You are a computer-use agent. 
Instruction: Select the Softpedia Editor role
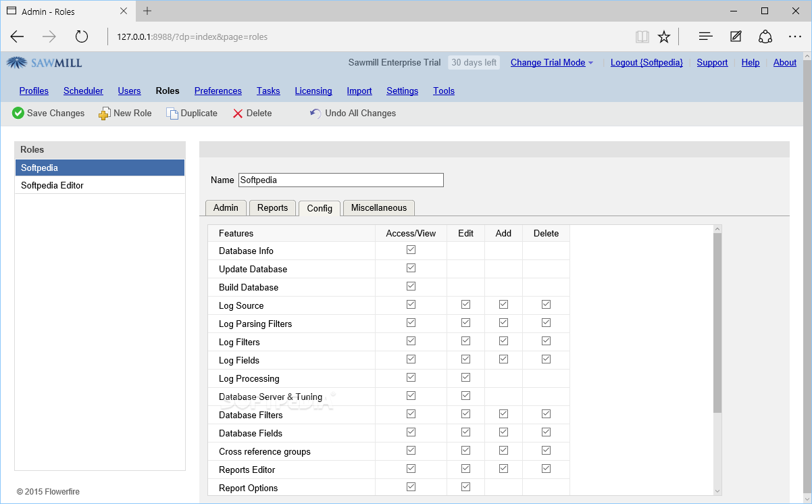point(100,185)
